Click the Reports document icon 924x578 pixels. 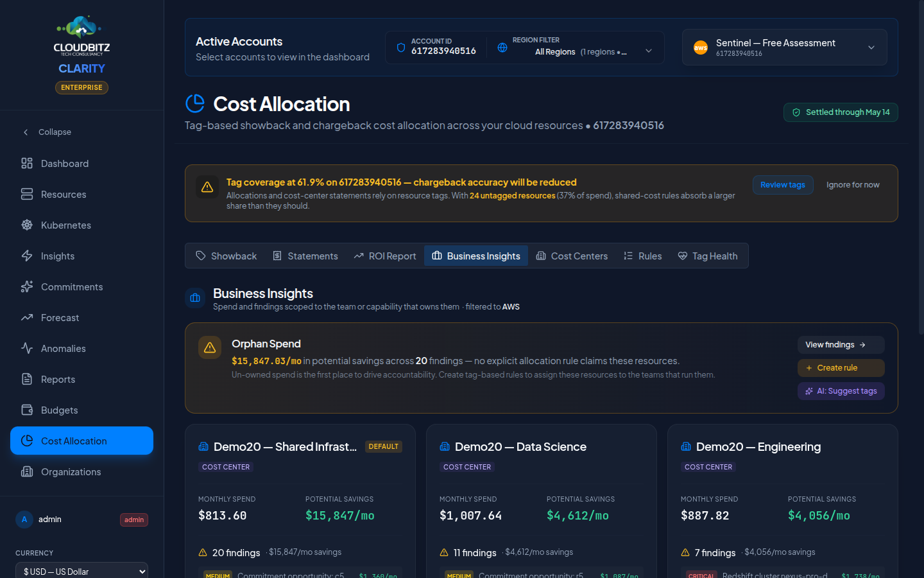[x=27, y=379]
